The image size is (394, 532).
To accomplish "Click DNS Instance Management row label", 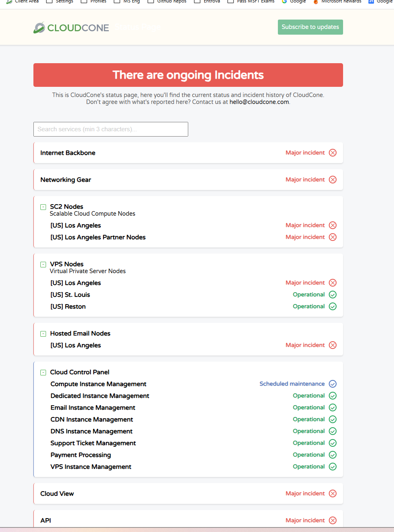I will pyautogui.click(x=91, y=431).
